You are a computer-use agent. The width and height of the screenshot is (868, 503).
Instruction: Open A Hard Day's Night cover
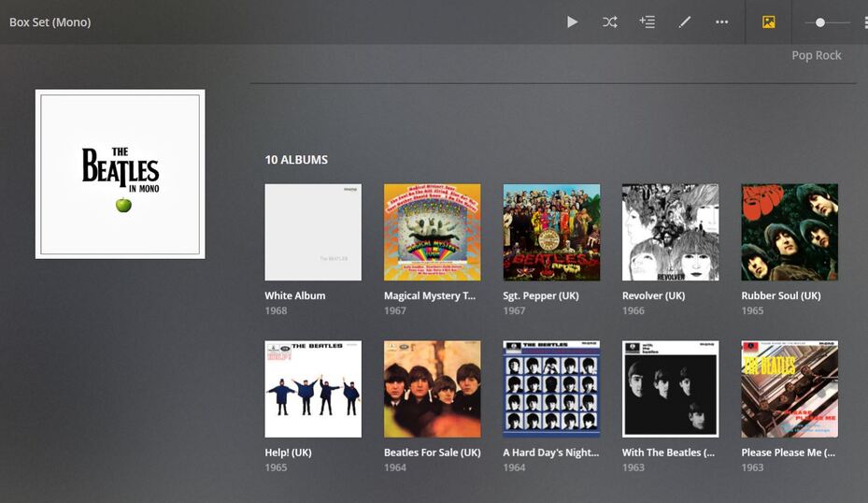[x=551, y=389]
